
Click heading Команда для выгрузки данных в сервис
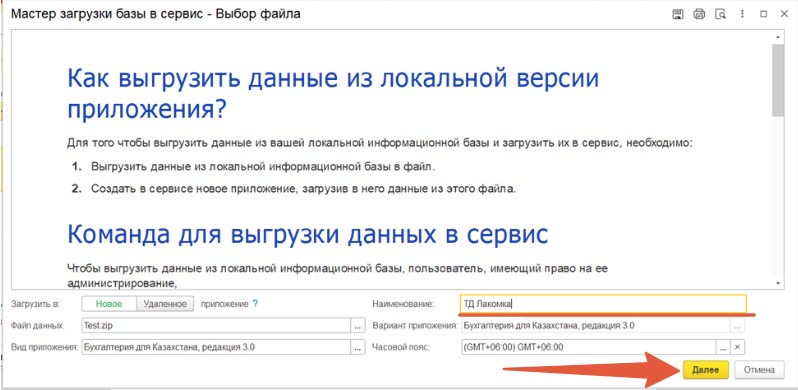coord(308,235)
